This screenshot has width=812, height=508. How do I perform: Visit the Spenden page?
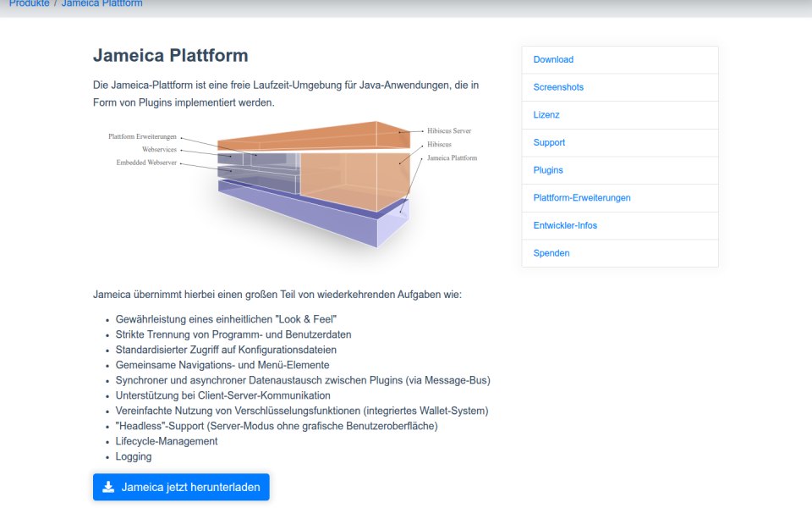tap(551, 253)
